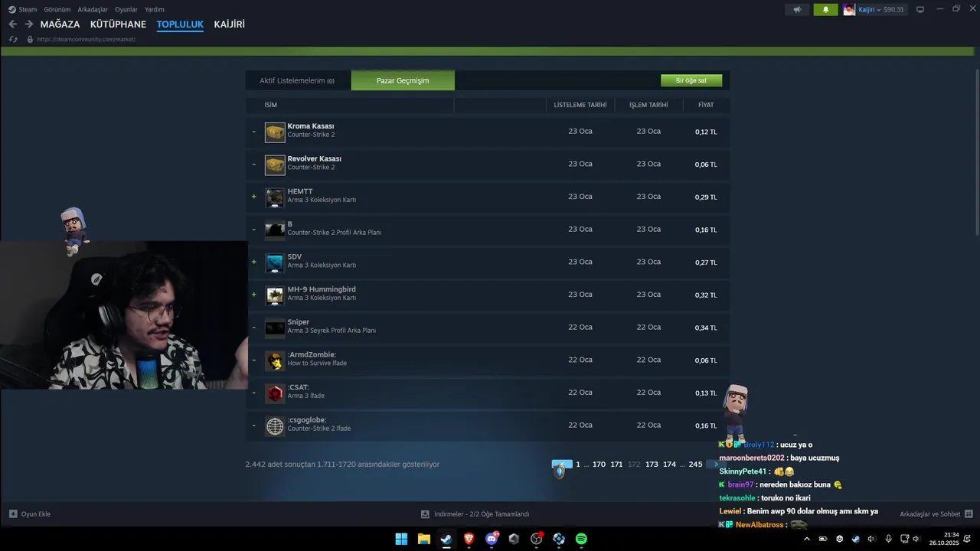Viewport: 980px width, 551px height.
Task: Open Discord from taskbar
Action: [x=492, y=539]
